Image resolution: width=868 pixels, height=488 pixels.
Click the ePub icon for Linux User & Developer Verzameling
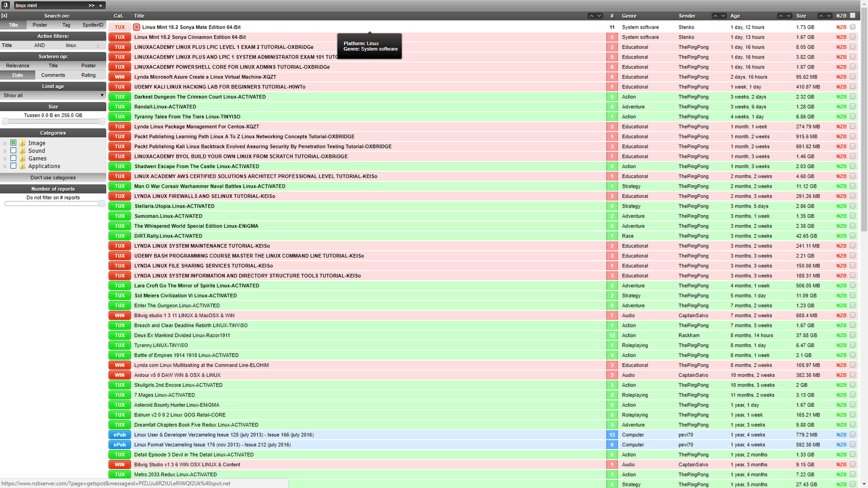(119, 434)
